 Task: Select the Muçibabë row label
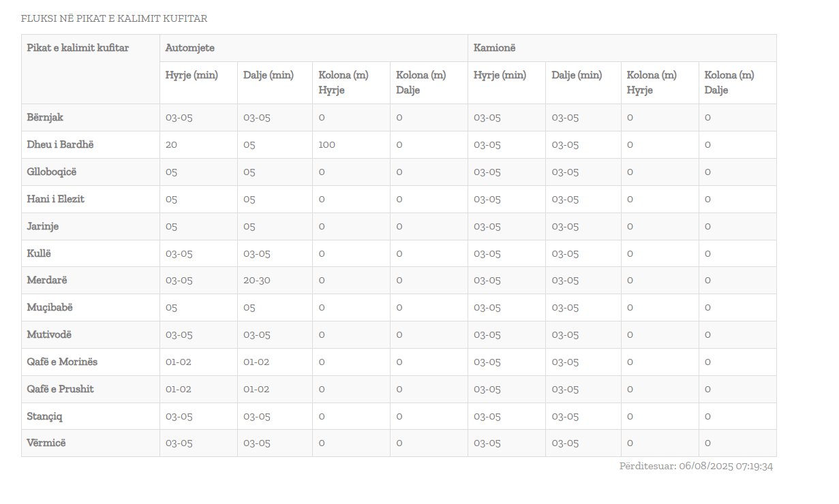point(50,308)
